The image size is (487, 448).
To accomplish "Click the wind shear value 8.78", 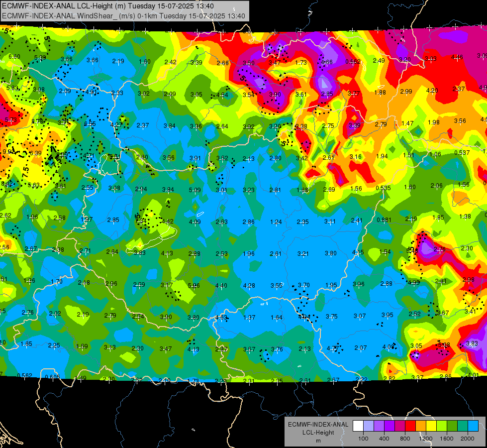I will (x=37, y=121).
